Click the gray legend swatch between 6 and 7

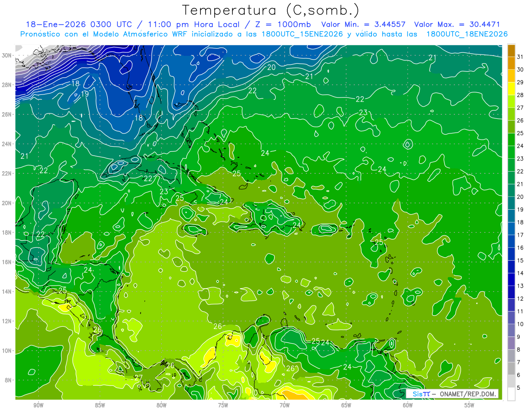(x=511, y=368)
